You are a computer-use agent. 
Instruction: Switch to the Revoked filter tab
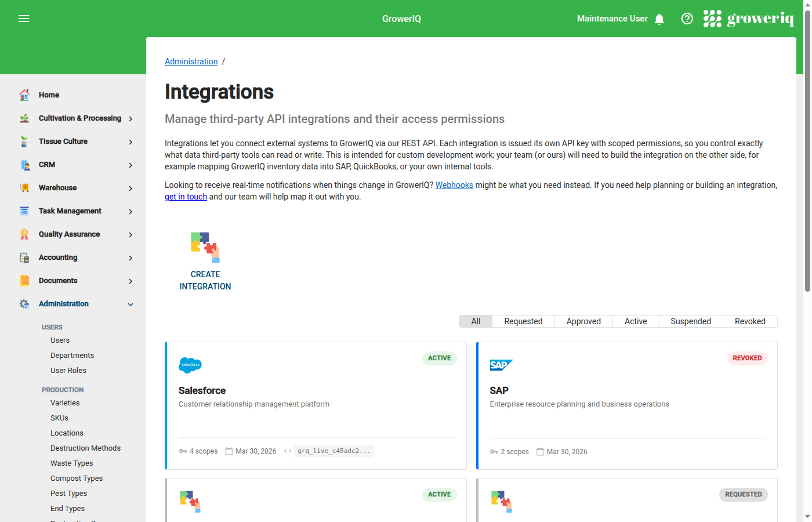749,321
